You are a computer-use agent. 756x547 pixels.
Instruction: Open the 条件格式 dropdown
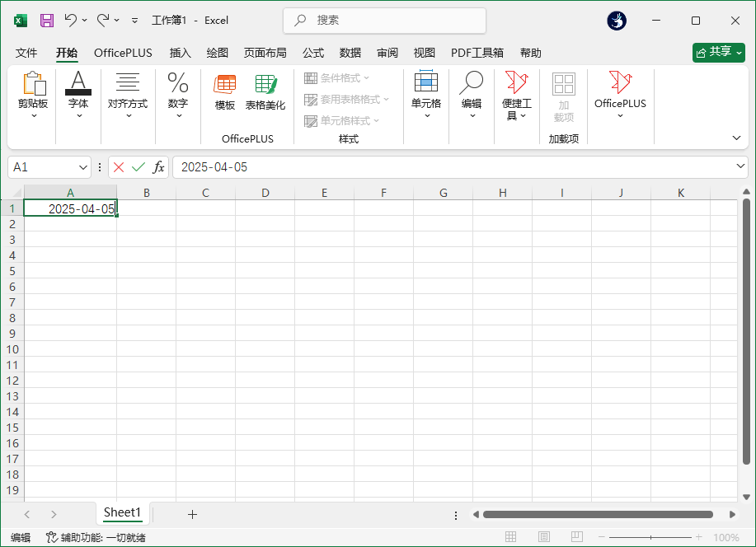click(x=348, y=77)
